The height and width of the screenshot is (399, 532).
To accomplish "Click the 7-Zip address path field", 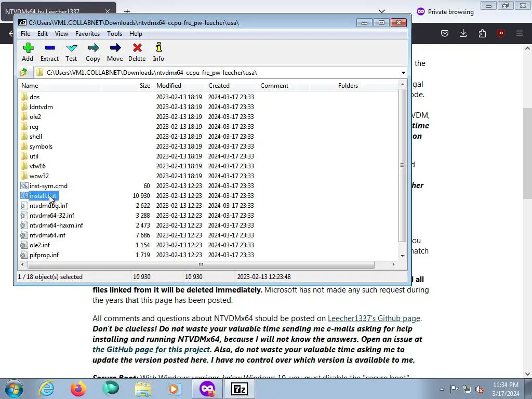I will click(217, 73).
